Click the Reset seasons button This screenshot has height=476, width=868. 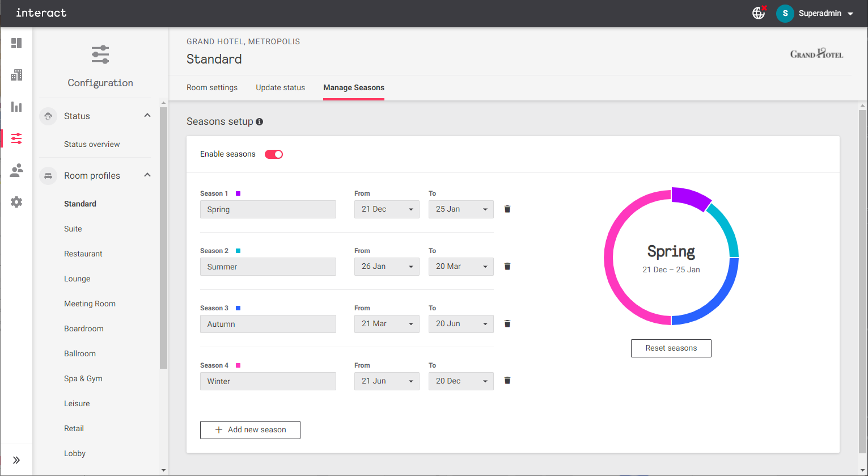pyautogui.click(x=671, y=348)
